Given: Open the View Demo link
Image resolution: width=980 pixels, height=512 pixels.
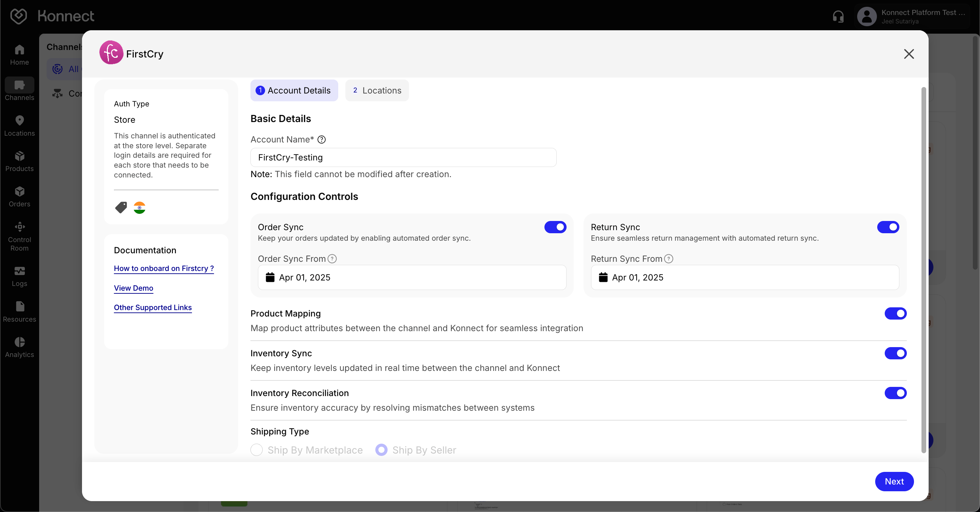Looking at the screenshot, I should click(x=133, y=288).
